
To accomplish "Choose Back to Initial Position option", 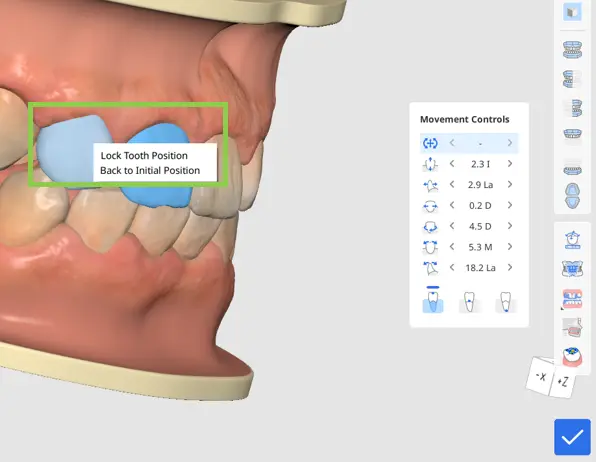I will (x=150, y=170).
